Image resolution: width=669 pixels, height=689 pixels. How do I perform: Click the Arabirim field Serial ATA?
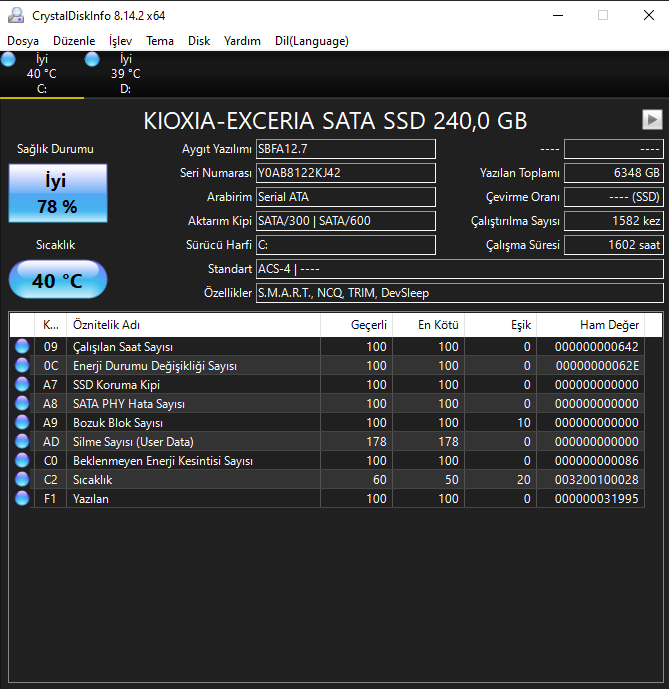(346, 197)
